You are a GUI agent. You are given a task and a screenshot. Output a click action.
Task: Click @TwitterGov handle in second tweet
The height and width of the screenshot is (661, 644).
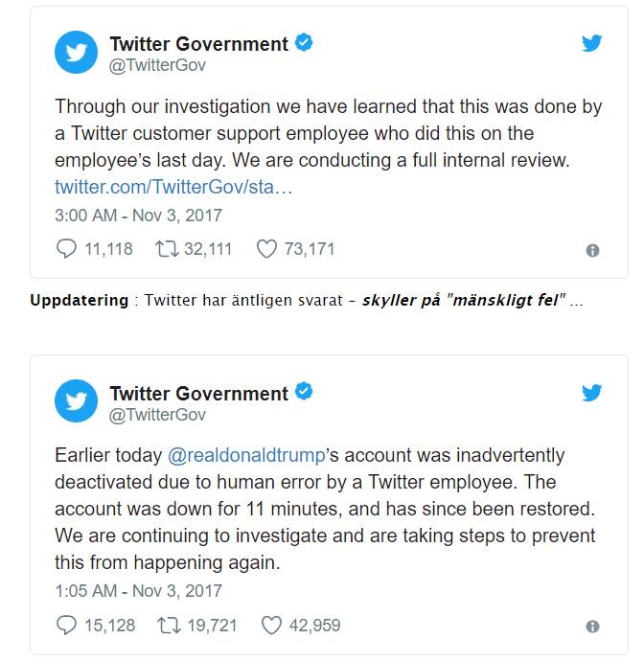coord(157,415)
